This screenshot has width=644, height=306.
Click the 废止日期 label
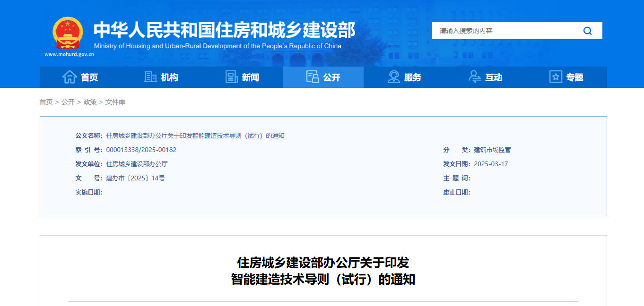457,192
